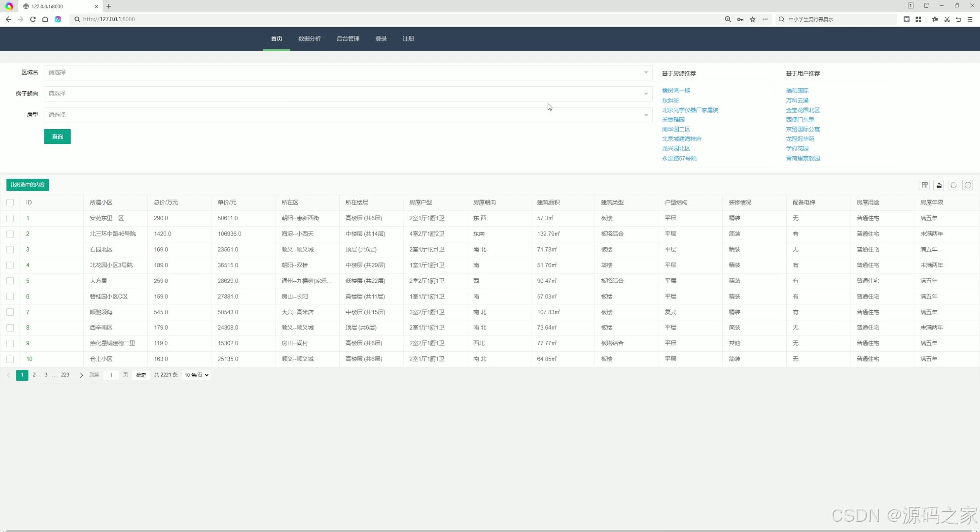
Task: Open the 10 条/页 page size selector
Action: point(196,375)
